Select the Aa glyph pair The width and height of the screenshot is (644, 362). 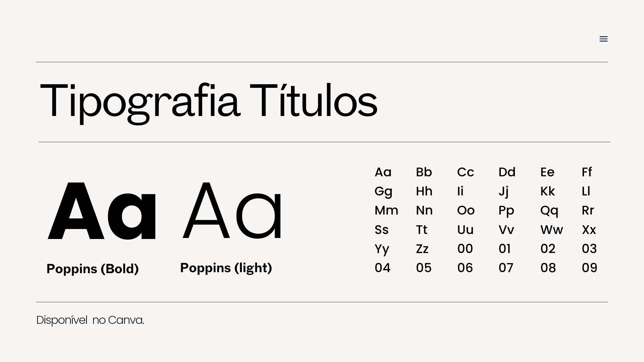point(383,172)
